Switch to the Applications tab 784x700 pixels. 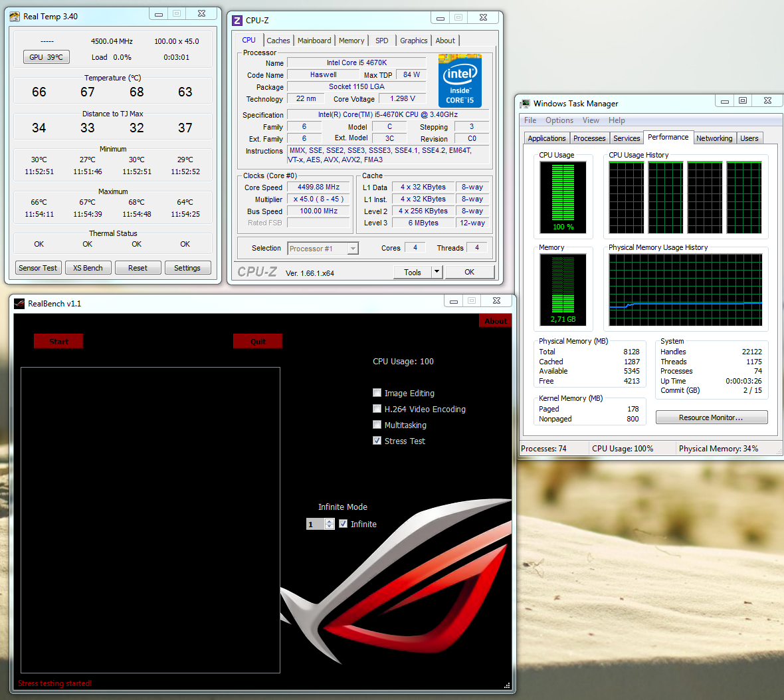[x=547, y=138]
